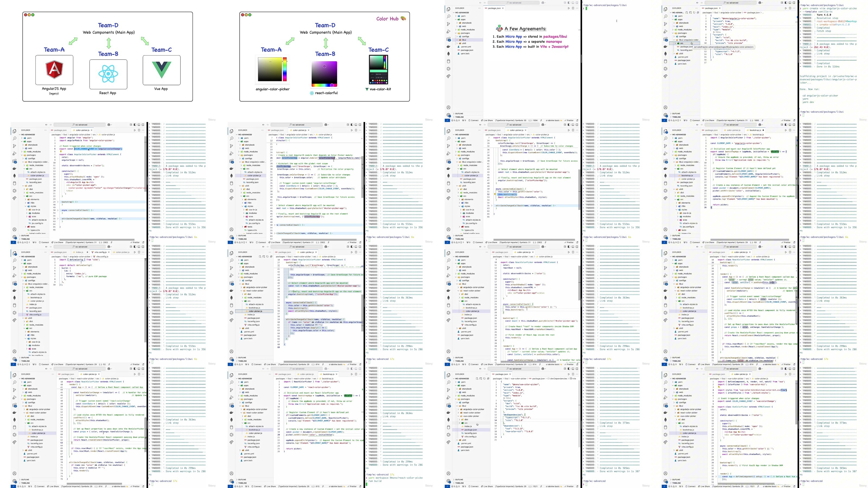Expand node_modules in the 'A Few Agreements' explorer

tap(456, 30)
